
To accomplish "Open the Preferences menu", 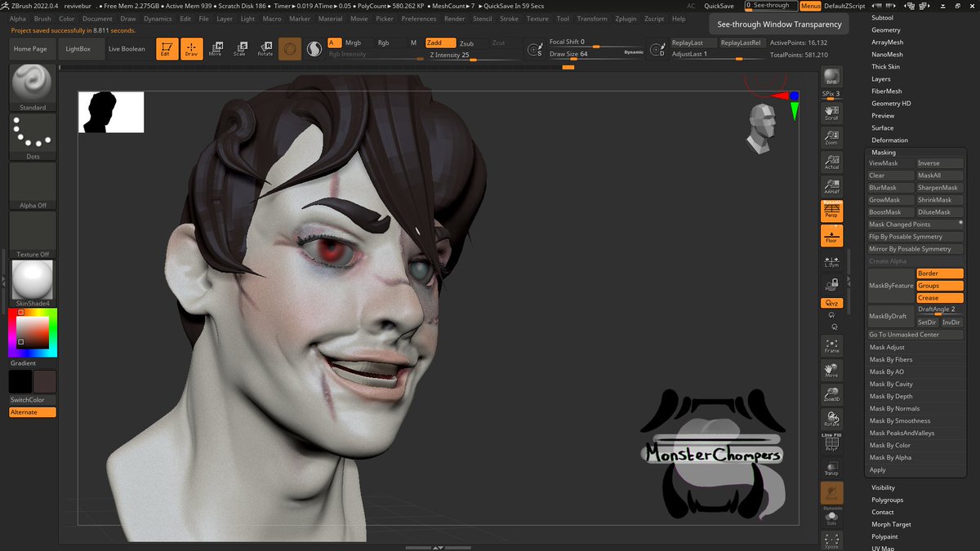I will pyautogui.click(x=419, y=19).
